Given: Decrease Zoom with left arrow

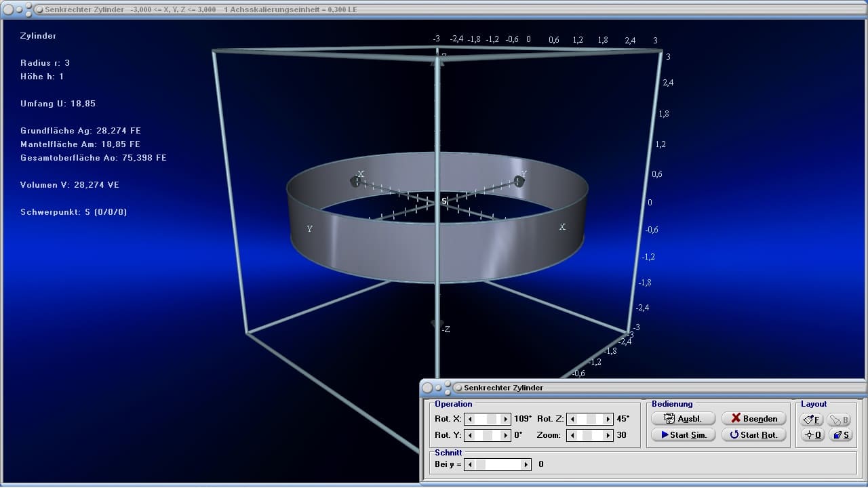Looking at the screenshot, I should click(572, 435).
